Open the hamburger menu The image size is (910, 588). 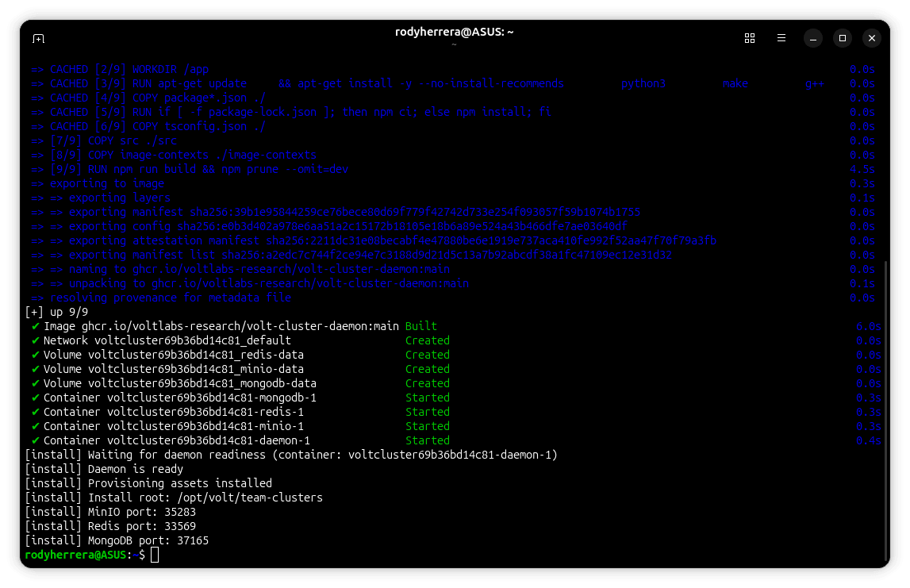click(781, 38)
